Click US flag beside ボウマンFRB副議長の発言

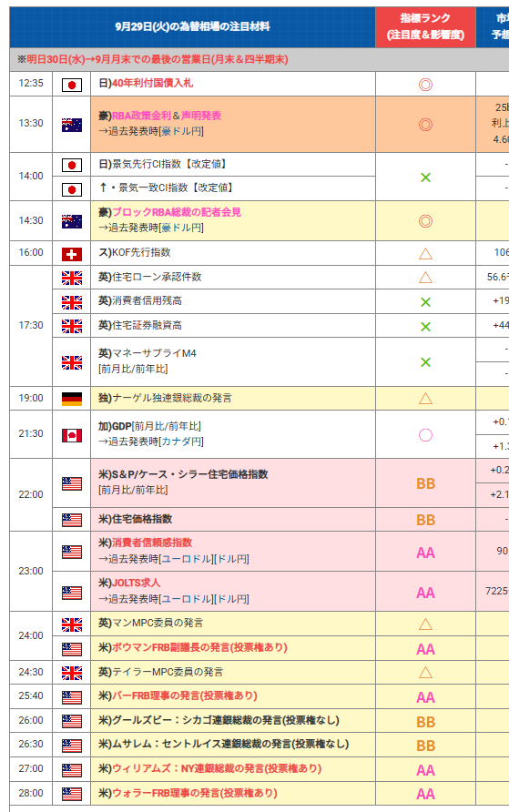click(71, 649)
